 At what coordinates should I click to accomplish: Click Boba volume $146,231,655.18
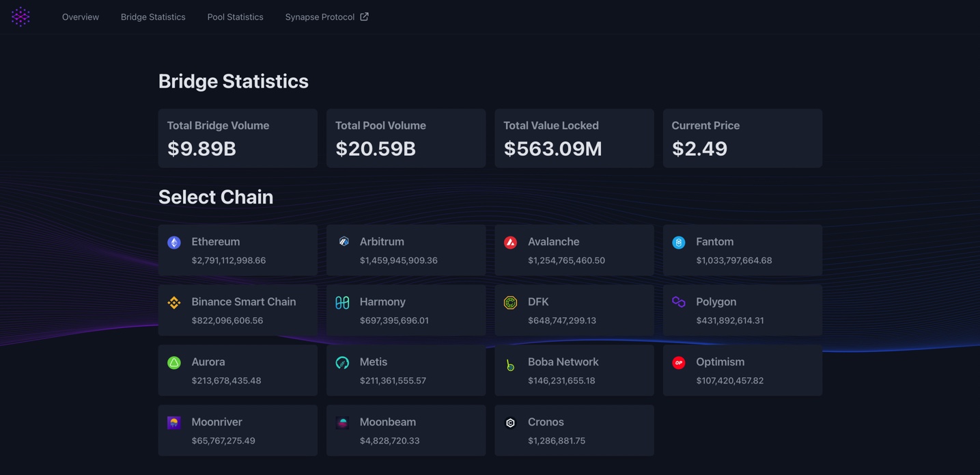561,381
